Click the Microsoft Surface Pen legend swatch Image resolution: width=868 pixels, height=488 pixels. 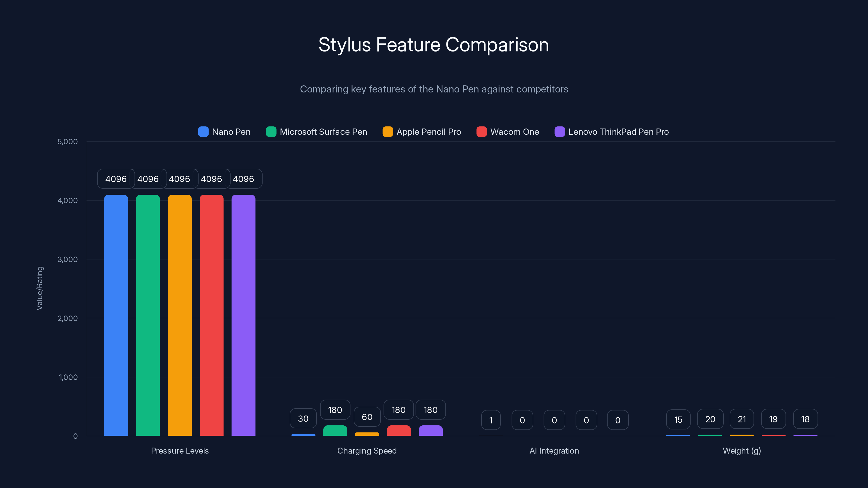point(271,132)
